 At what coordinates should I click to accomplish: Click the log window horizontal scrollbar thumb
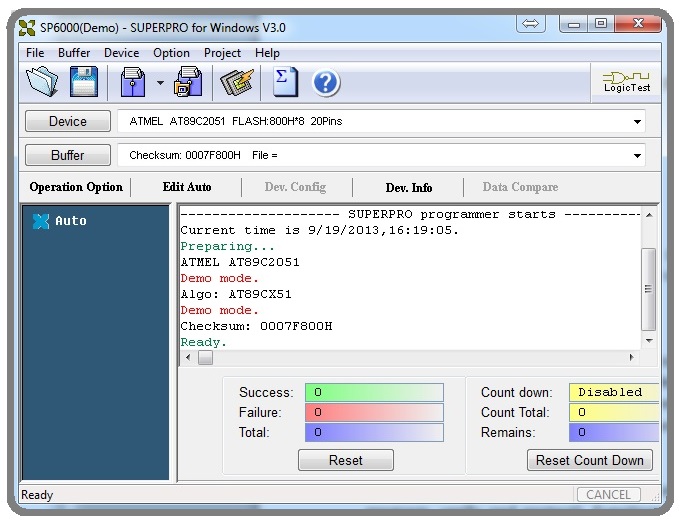205,357
